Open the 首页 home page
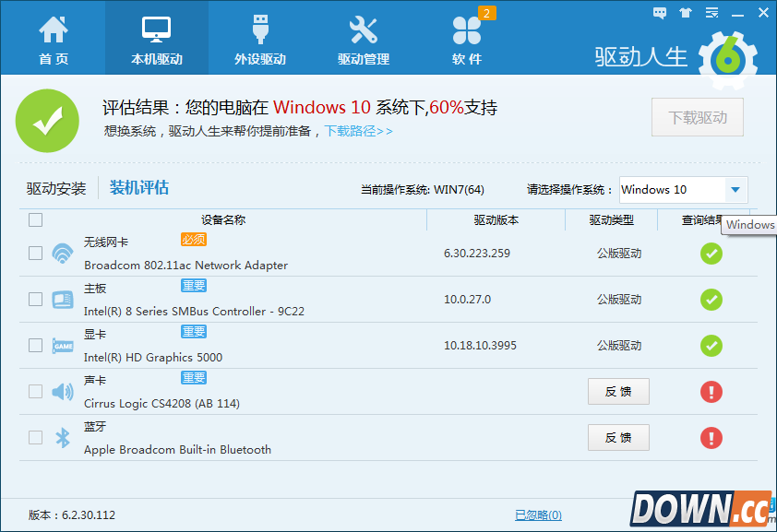The width and height of the screenshot is (777, 532). [55, 37]
